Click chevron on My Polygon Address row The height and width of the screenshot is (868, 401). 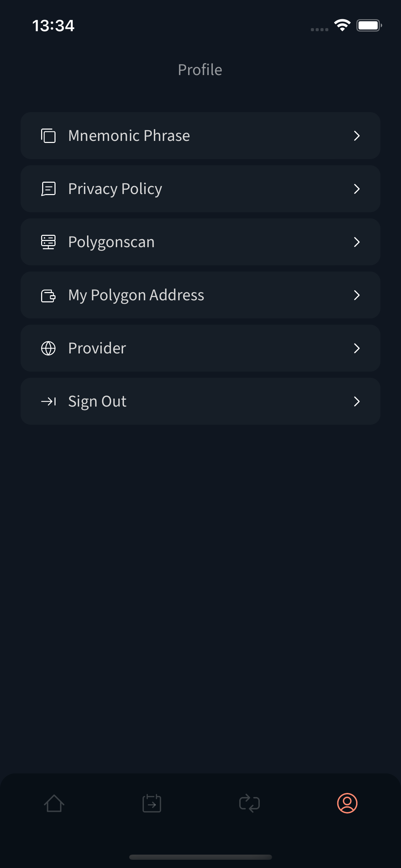click(357, 295)
